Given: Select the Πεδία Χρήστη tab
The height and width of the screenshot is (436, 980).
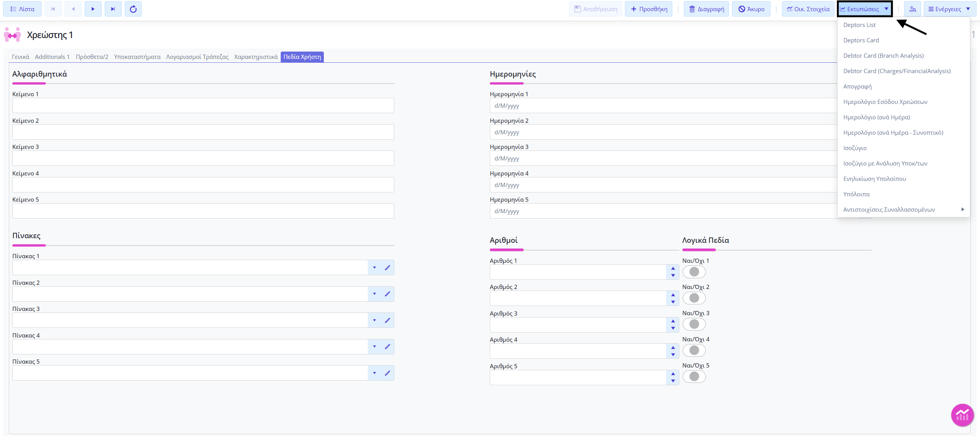Looking at the screenshot, I should coord(302,57).
